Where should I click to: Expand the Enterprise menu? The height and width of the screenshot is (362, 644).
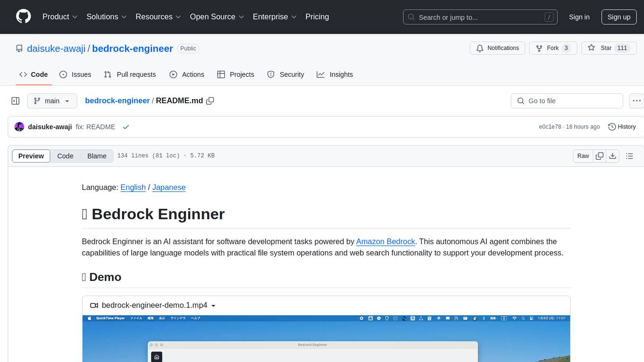(x=275, y=17)
